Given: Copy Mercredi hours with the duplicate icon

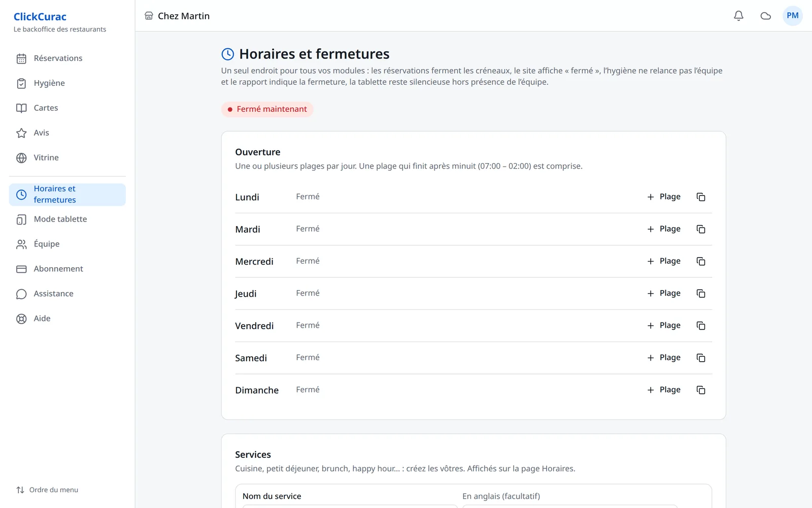Looking at the screenshot, I should tap(701, 261).
